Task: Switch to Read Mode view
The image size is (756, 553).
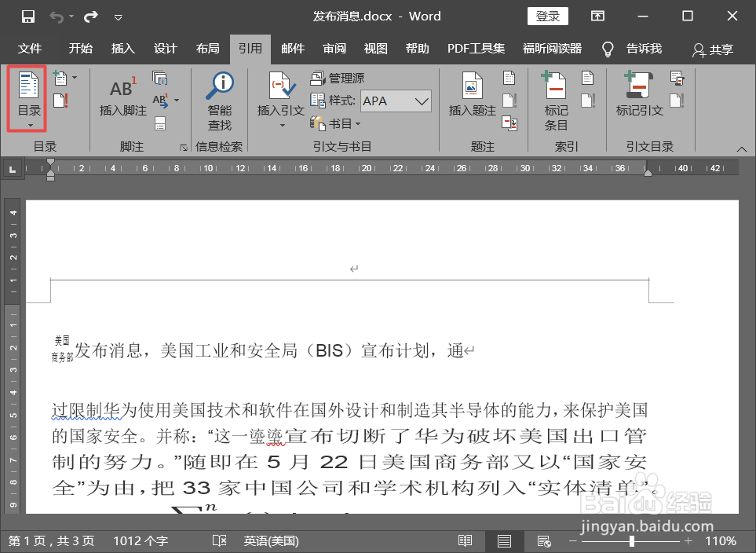Action: click(465, 541)
